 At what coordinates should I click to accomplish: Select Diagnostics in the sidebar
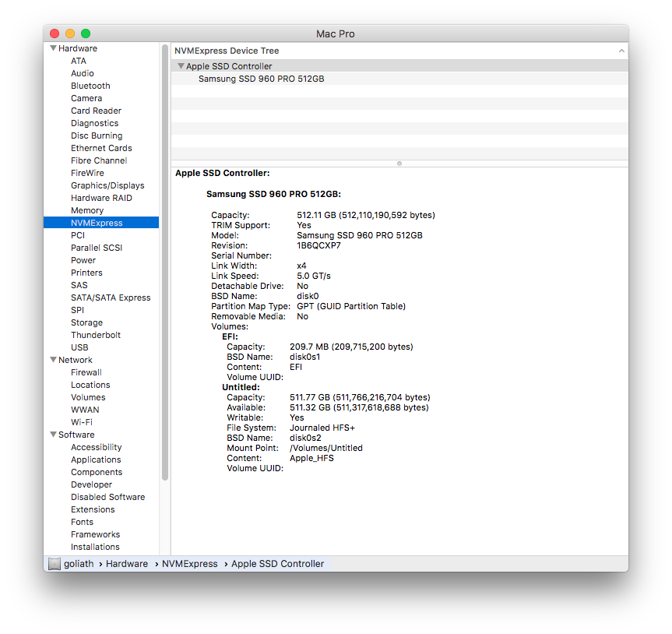[95, 123]
